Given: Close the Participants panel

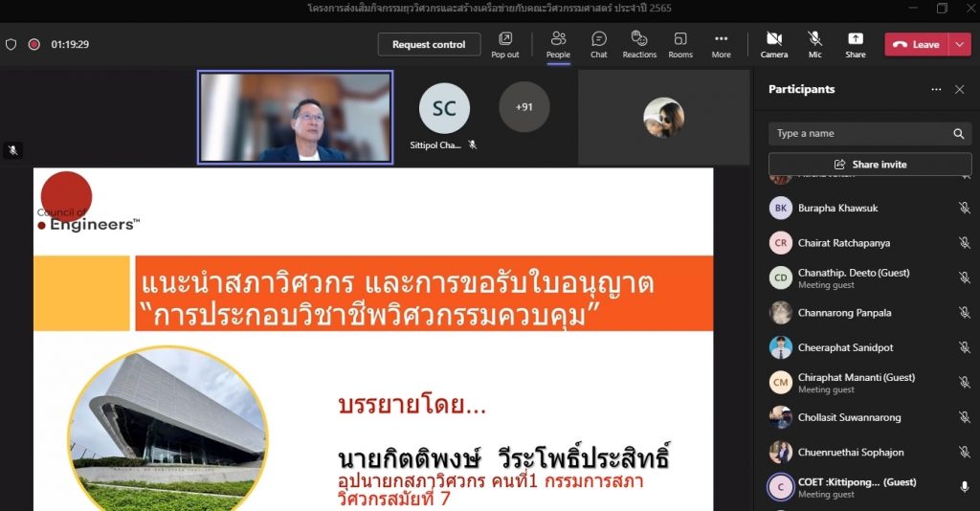Looking at the screenshot, I should click(x=959, y=89).
